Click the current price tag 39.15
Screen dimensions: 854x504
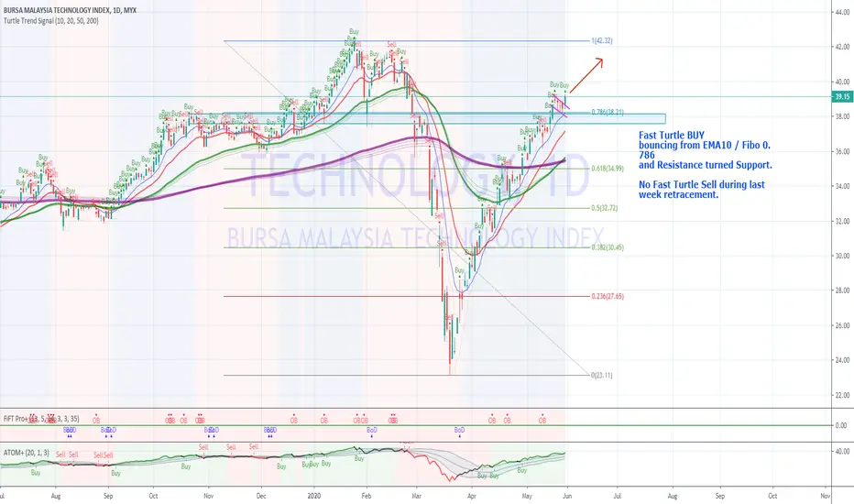click(x=842, y=97)
